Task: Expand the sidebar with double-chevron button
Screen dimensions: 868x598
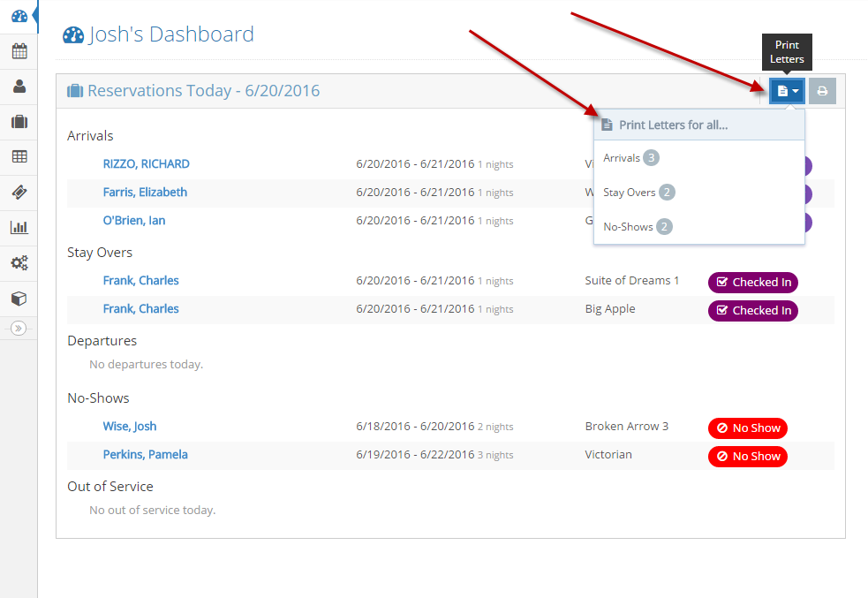Action: (x=19, y=328)
